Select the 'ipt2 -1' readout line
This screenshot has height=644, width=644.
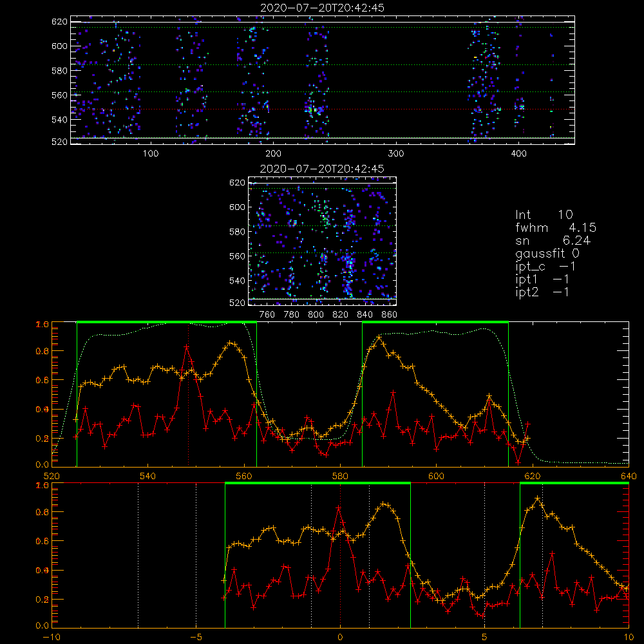[x=542, y=292]
